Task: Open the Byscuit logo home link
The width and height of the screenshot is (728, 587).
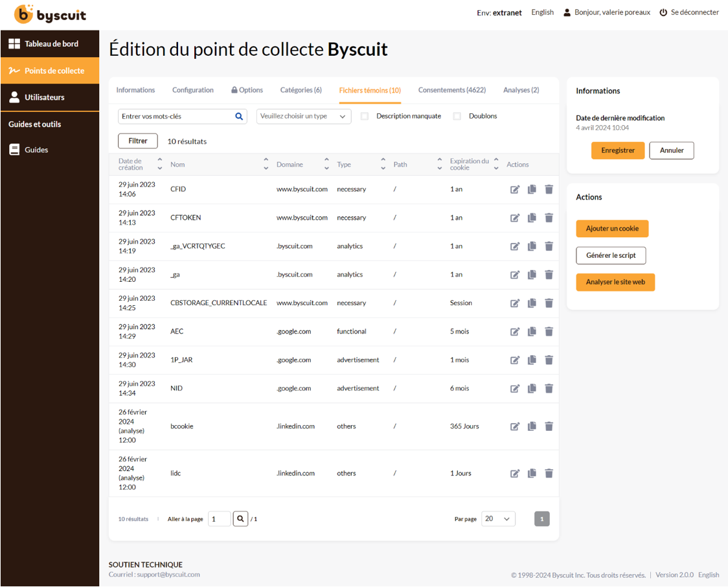Action: [x=50, y=14]
